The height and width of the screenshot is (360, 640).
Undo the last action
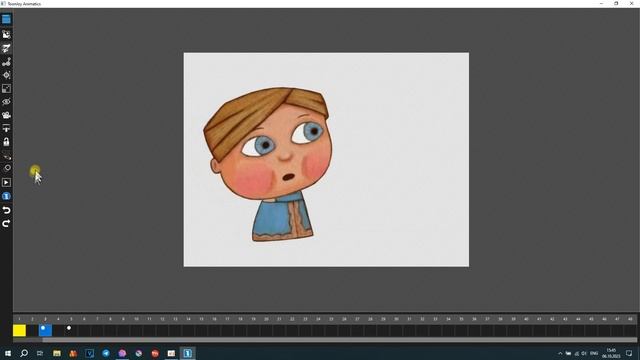pos(6,210)
